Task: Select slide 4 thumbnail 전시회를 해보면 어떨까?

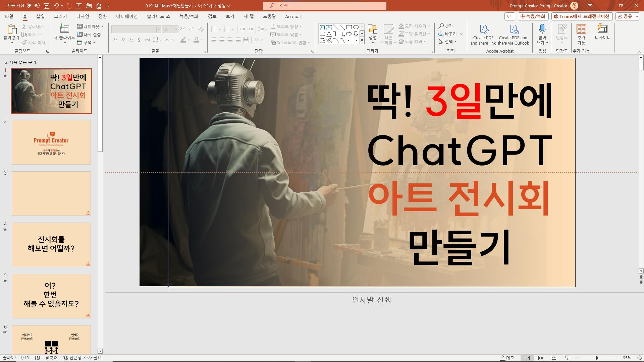Action: [x=51, y=245]
